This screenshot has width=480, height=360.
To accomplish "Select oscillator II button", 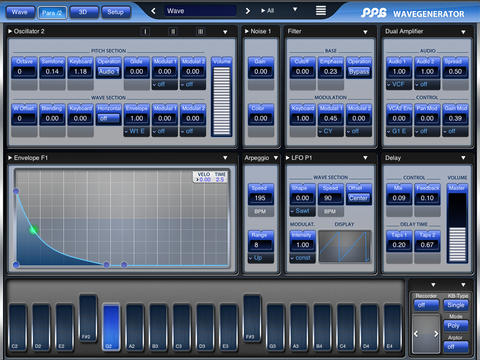I will pos(173,32).
